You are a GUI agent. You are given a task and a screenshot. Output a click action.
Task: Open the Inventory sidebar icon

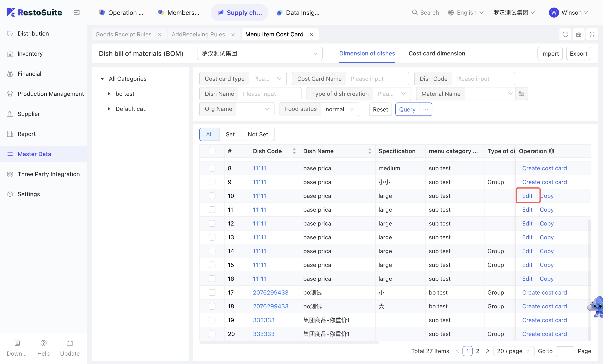tap(10, 54)
